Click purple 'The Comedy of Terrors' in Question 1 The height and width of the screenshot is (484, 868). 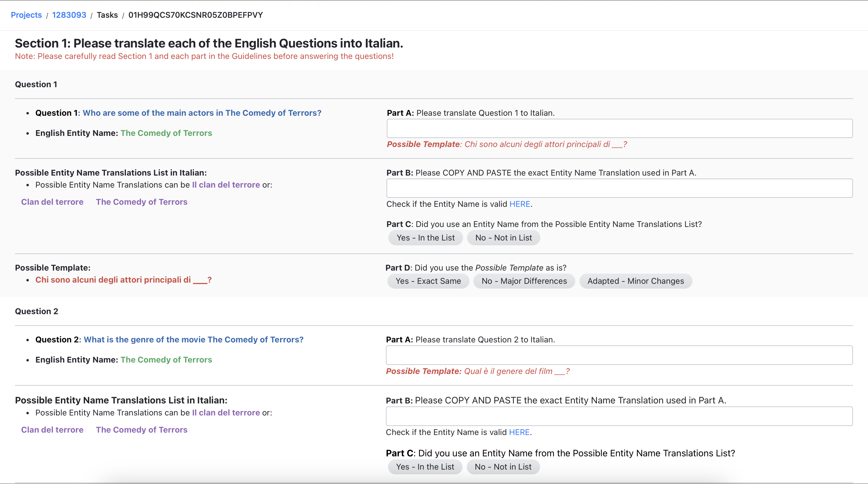tap(142, 202)
